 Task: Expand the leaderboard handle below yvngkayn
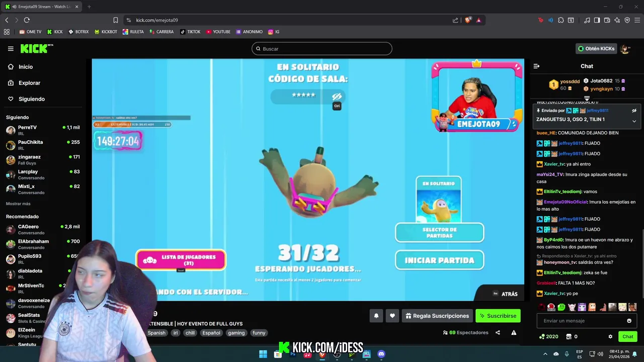[x=587, y=98]
